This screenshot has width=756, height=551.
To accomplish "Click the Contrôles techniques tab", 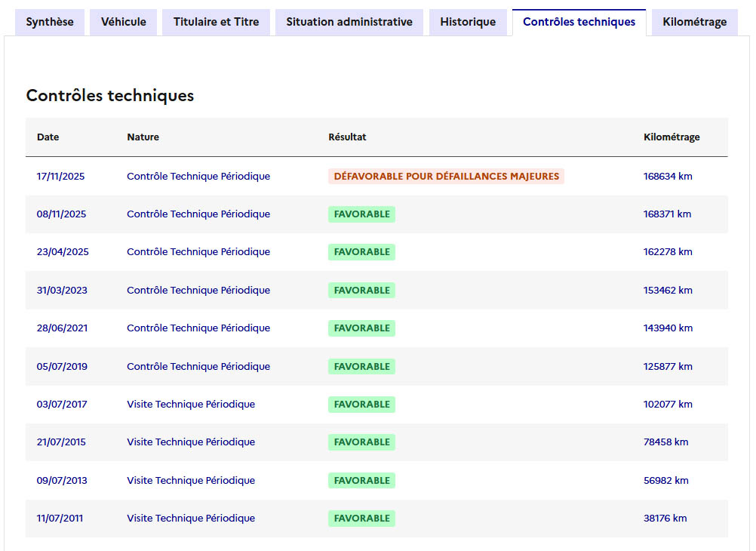I will point(579,22).
